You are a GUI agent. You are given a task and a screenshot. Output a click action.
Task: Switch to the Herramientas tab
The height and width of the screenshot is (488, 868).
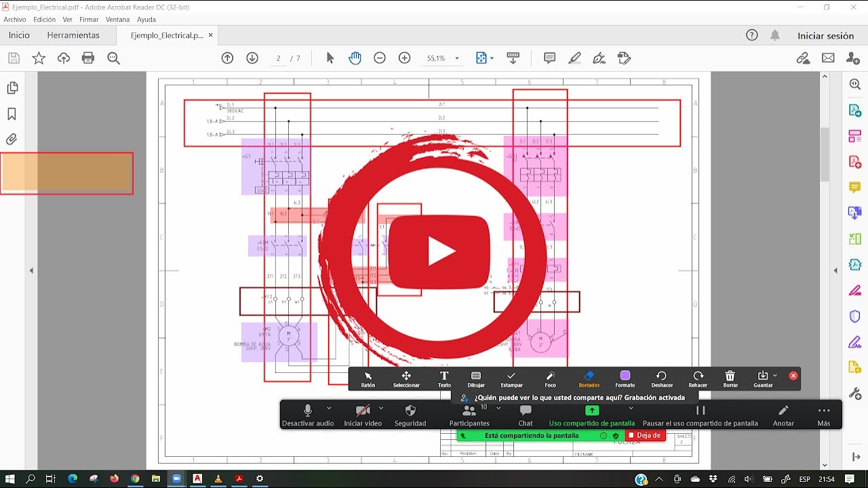pos(73,35)
